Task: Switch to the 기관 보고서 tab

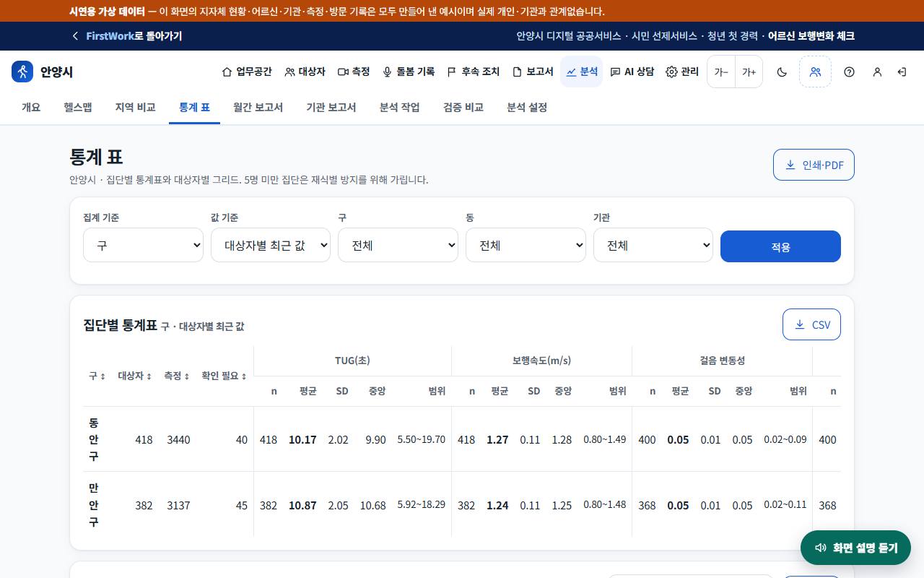Action: coord(331,107)
